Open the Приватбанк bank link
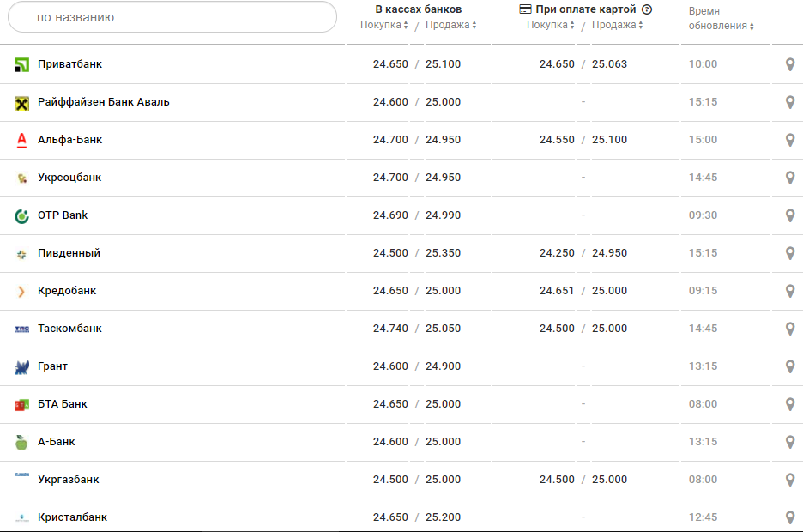 [70, 64]
